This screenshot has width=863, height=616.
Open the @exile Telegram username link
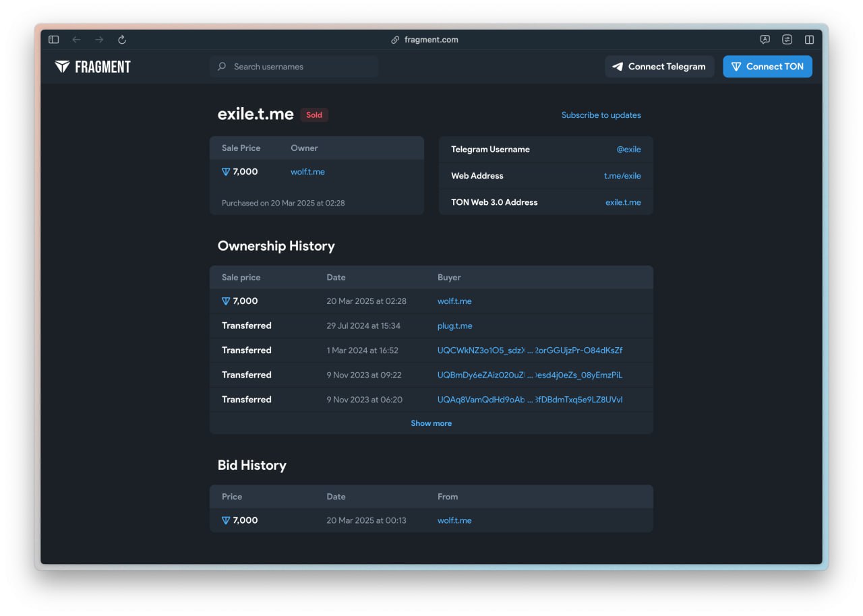click(628, 150)
